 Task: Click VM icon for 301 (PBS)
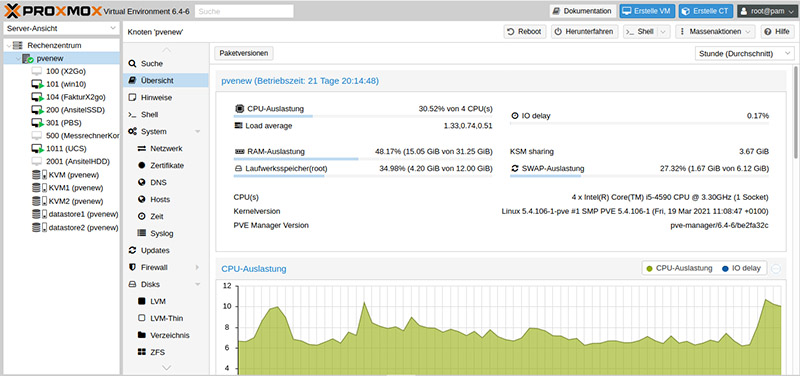(37, 123)
